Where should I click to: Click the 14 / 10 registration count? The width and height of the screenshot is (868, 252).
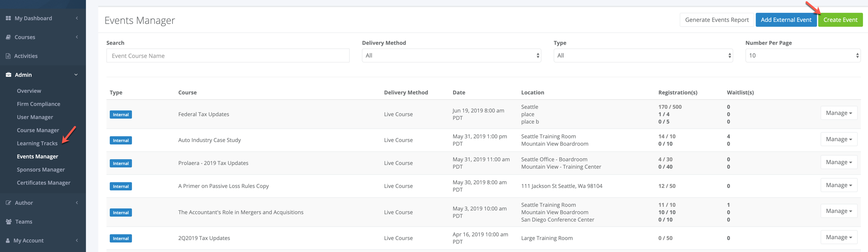click(x=667, y=136)
